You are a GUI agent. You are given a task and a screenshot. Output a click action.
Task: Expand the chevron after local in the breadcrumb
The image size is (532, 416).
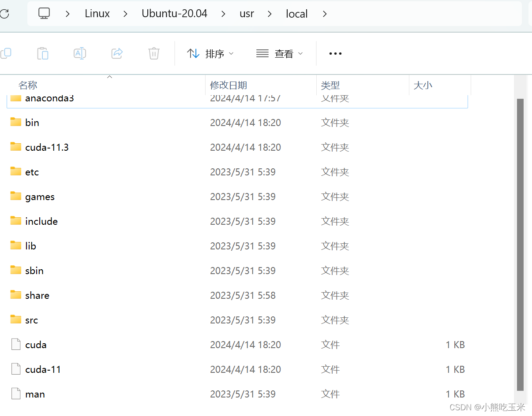point(325,14)
